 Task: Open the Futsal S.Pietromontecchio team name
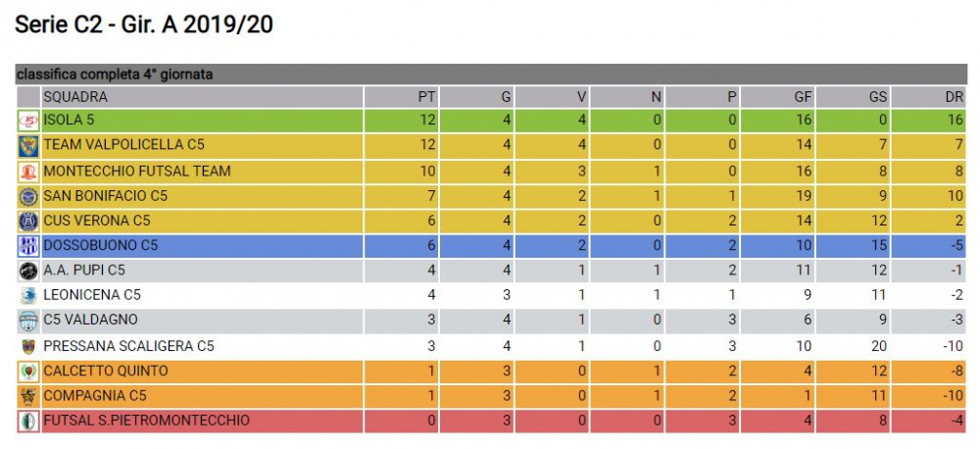tap(146, 421)
